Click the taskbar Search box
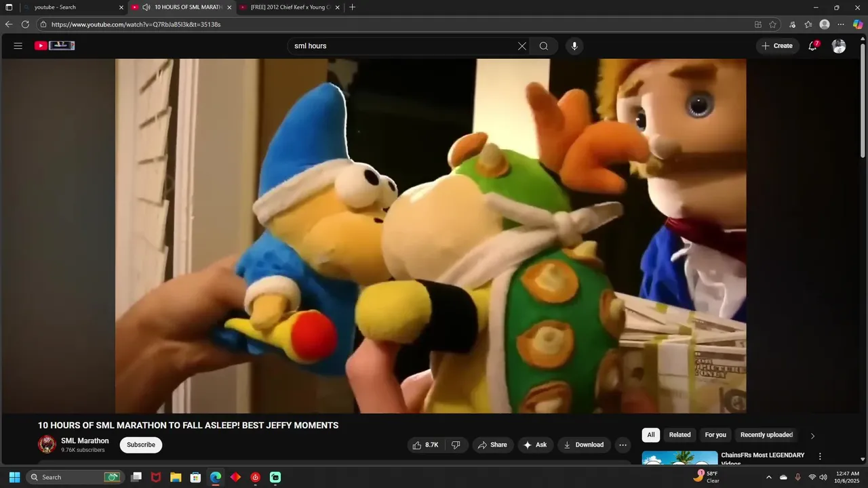This screenshot has width=868, height=488. coord(74,477)
